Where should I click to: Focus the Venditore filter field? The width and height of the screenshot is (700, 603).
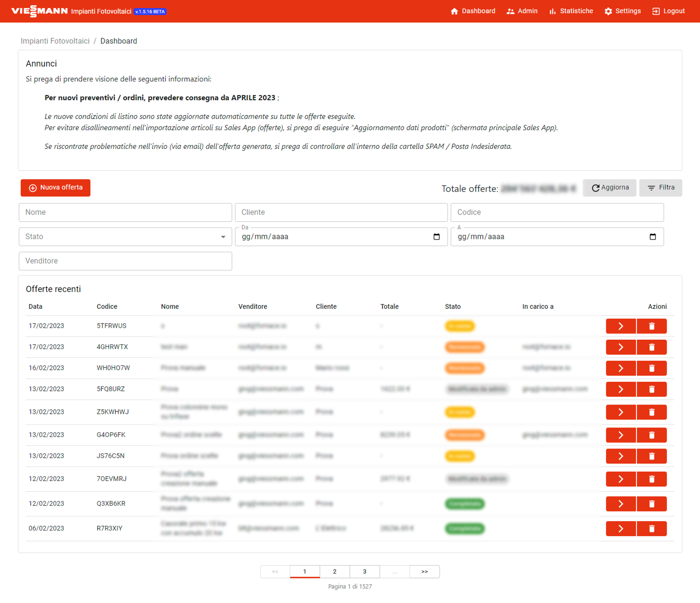click(125, 261)
